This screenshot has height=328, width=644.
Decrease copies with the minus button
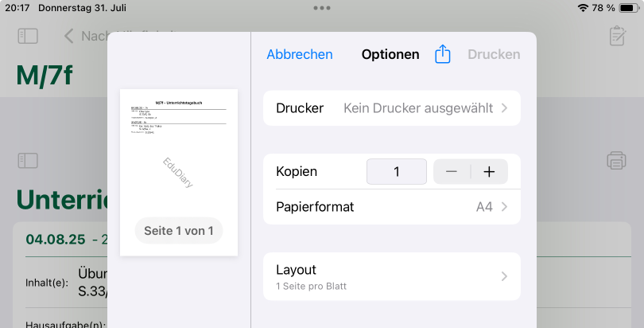coord(452,172)
